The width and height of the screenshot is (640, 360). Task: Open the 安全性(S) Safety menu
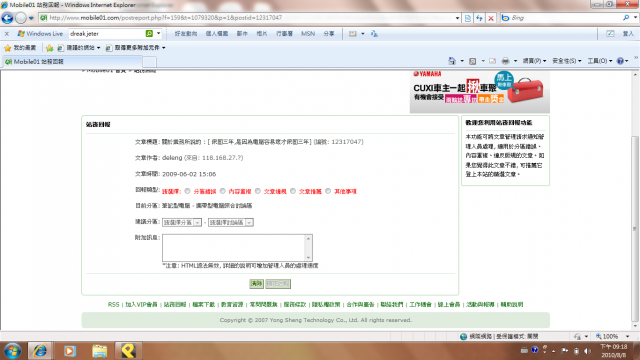pyautogui.click(x=567, y=61)
